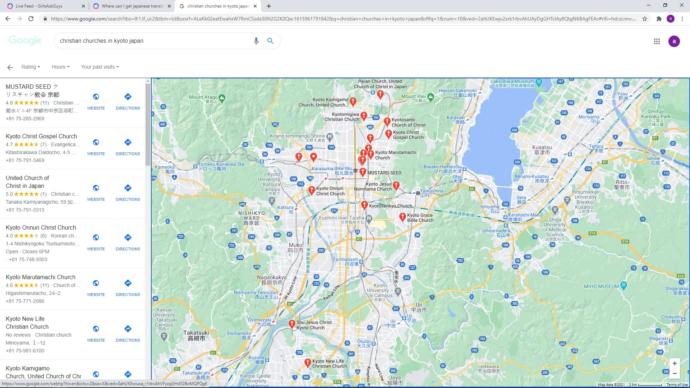Expand the Hours filter dropdown
The width and height of the screenshot is (690, 388).
click(60, 67)
